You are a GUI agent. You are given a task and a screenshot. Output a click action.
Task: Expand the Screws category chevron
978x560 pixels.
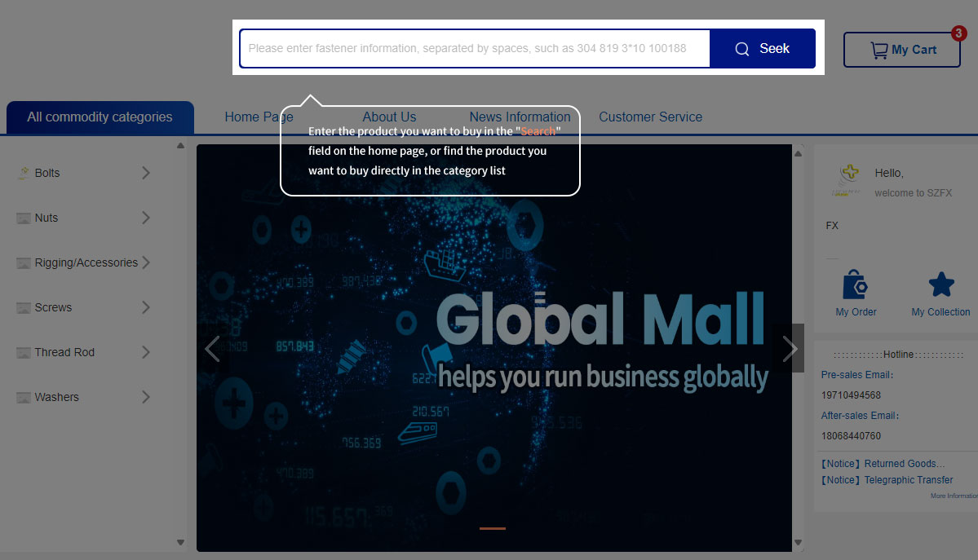click(x=145, y=307)
